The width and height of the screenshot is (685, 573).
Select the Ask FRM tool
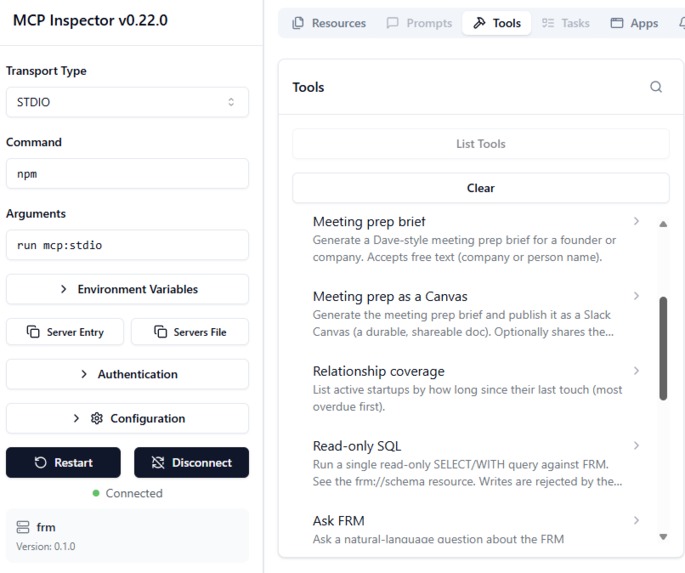tap(476, 529)
